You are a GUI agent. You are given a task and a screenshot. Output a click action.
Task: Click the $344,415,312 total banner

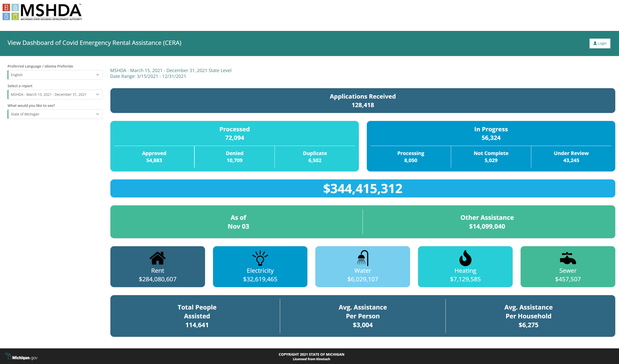363,189
